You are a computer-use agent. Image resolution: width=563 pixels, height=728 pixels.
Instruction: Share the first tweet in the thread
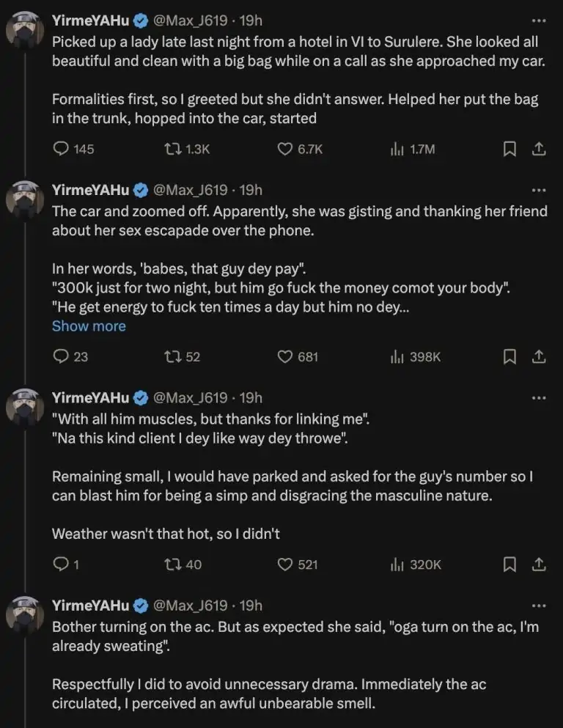tap(539, 149)
